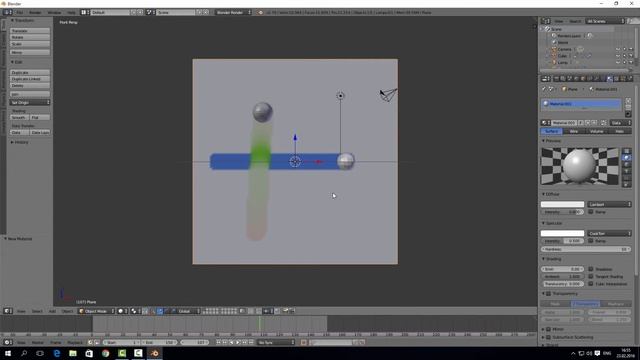Click the Duplicate button
Viewport: 640px width, 360px height.
(30, 72)
